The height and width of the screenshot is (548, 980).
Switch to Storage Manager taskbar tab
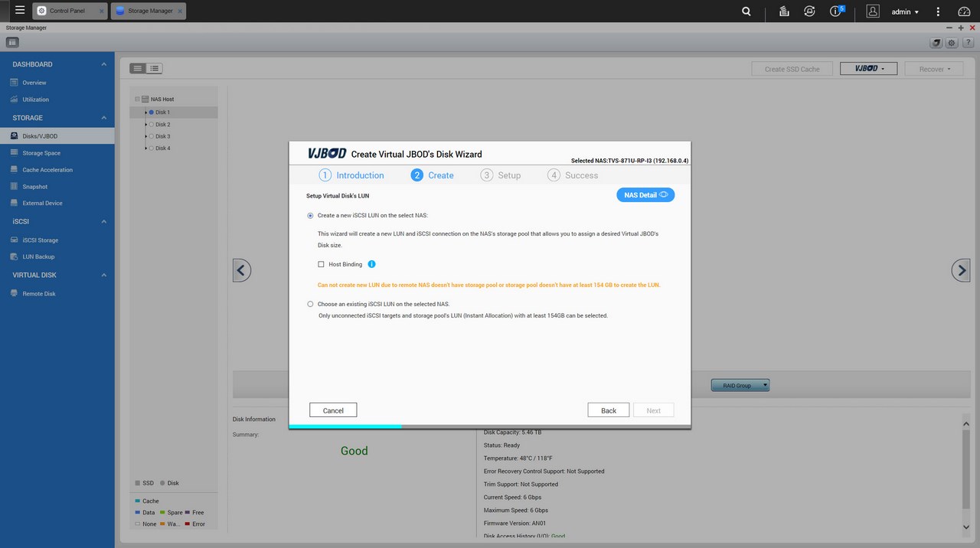click(149, 11)
